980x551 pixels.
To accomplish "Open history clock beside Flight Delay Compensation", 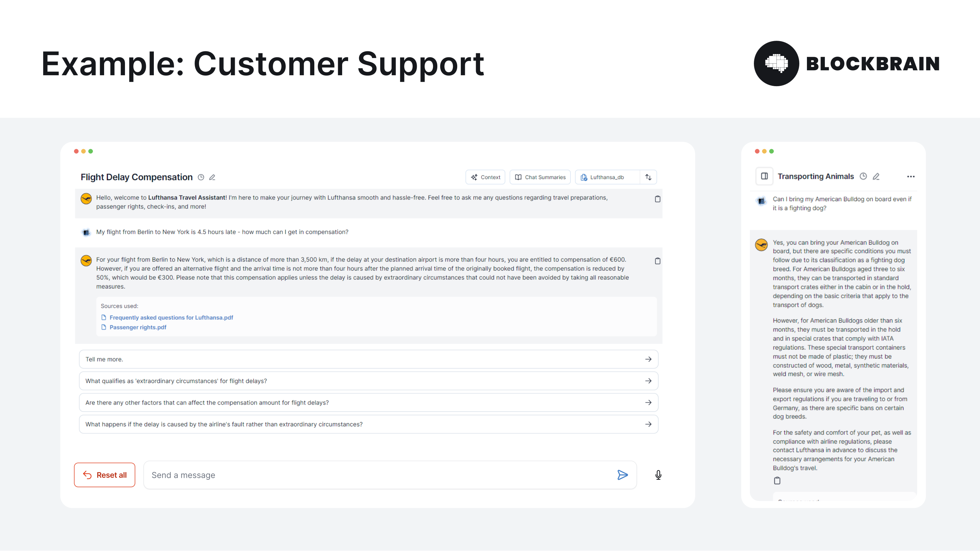I will click(x=201, y=177).
